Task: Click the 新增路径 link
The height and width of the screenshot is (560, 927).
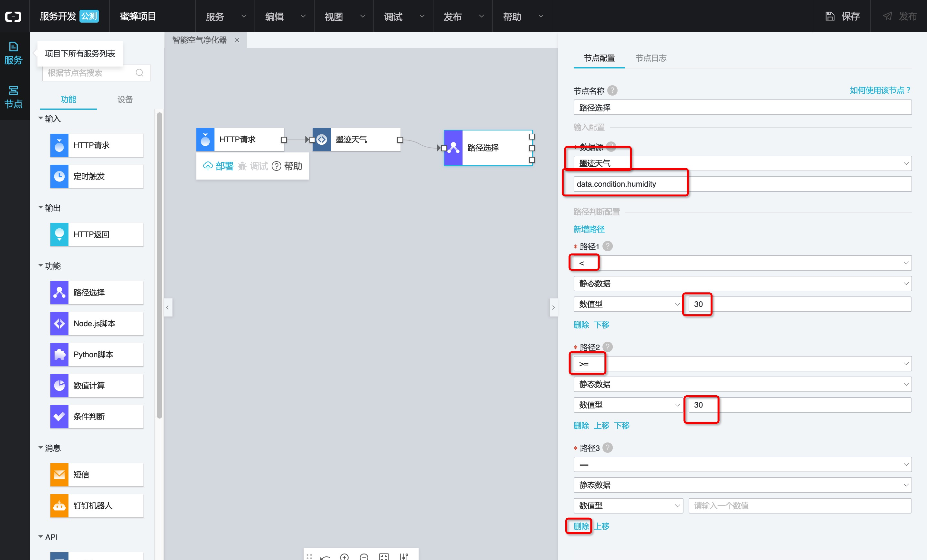Action: [x=589, y=229]
